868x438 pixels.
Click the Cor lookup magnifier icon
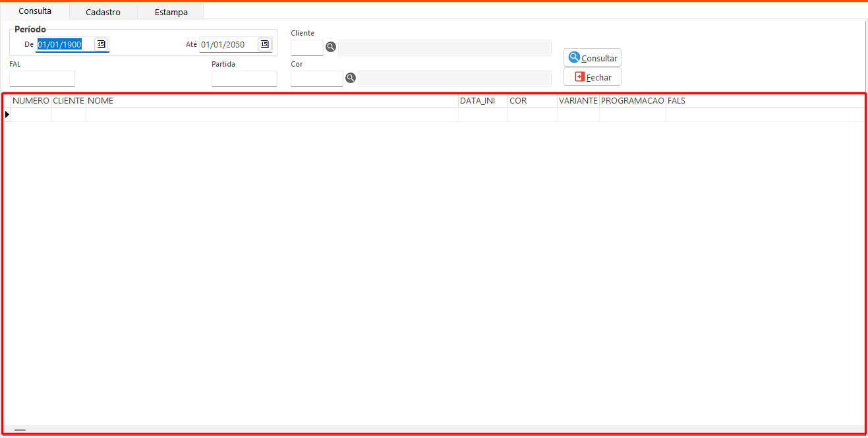(x=351, y=78)
